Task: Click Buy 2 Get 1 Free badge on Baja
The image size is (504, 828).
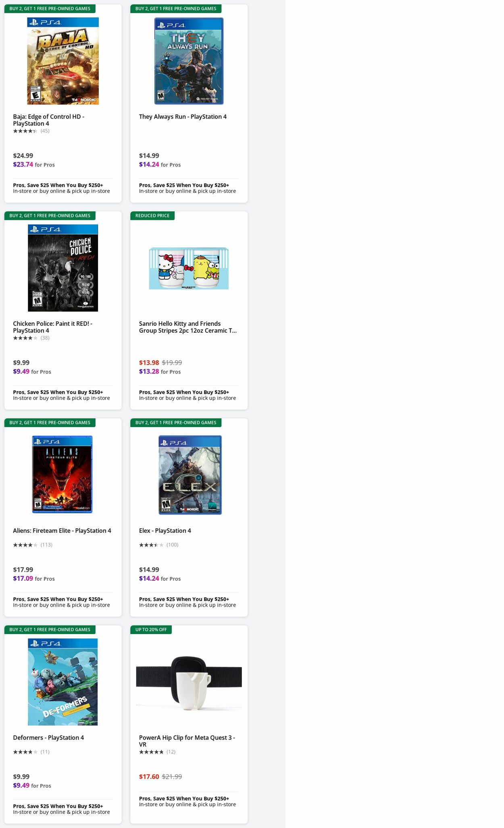Action: [x=50, y=8]
